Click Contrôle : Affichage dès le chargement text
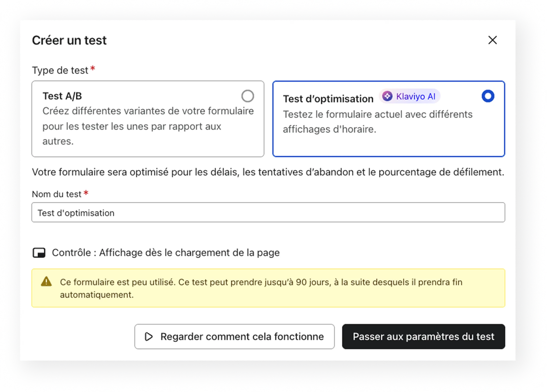 166,253
